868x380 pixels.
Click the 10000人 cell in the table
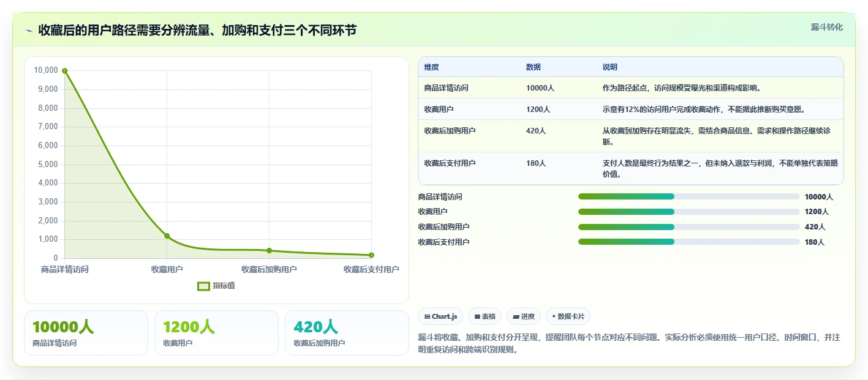[540, 88]
